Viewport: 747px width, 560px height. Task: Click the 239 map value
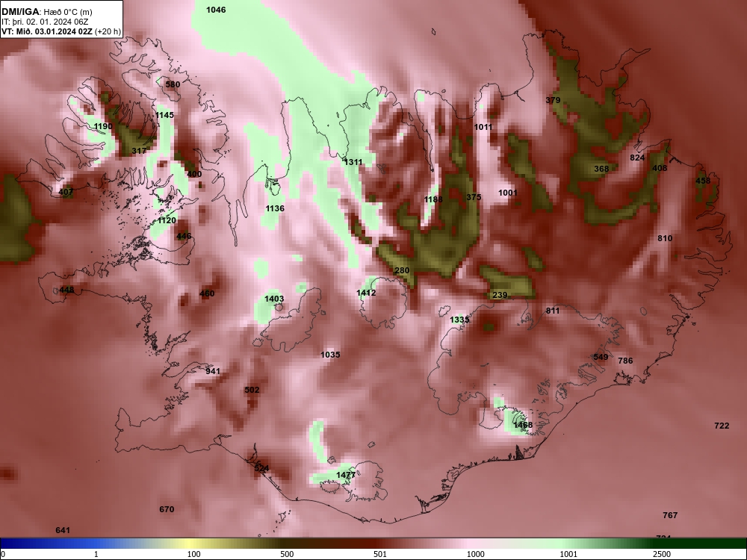tap(499, 295)
